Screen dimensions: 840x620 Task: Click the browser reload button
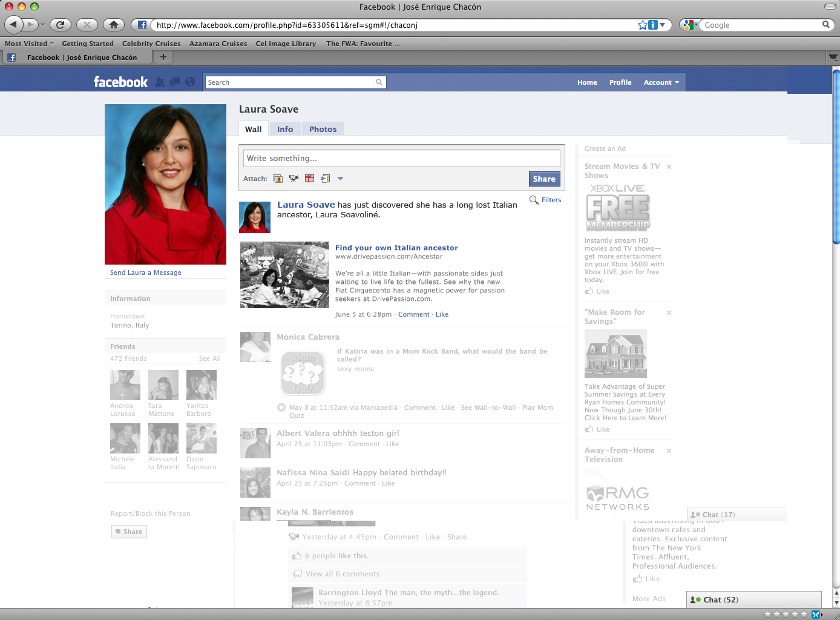point(60,25)
